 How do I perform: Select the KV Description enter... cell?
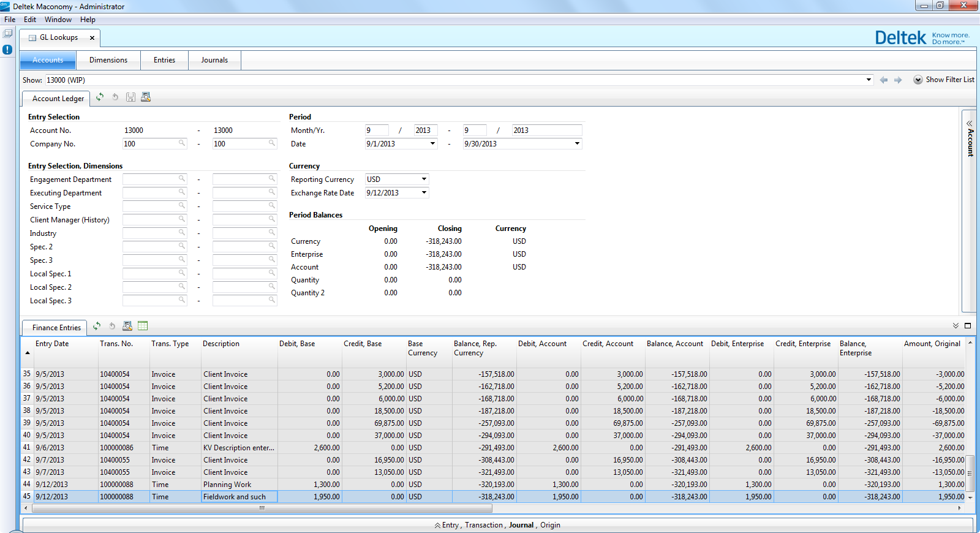pos(239,448)
